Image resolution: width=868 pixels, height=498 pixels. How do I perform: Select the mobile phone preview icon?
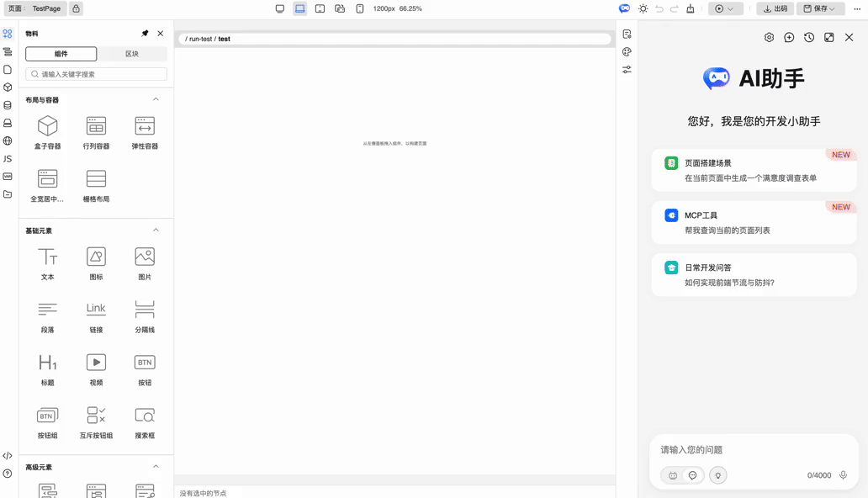coord(360,8)
